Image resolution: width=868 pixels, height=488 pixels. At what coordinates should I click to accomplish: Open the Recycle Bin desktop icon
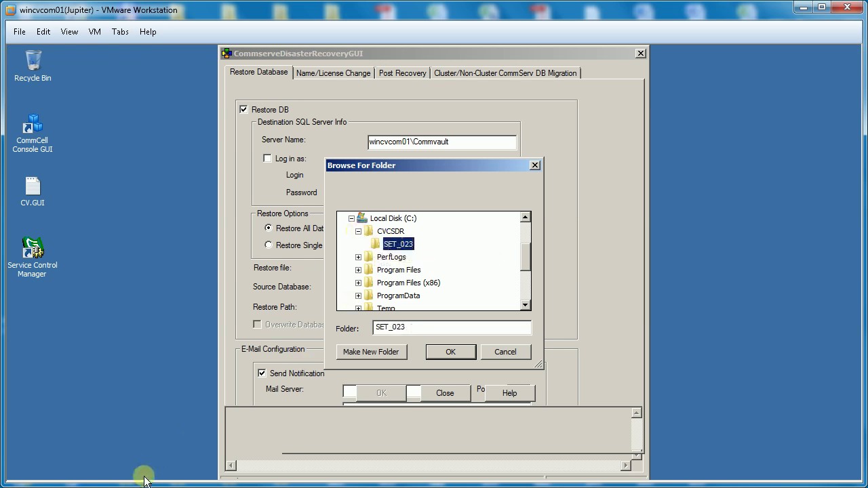pos(33,66)
